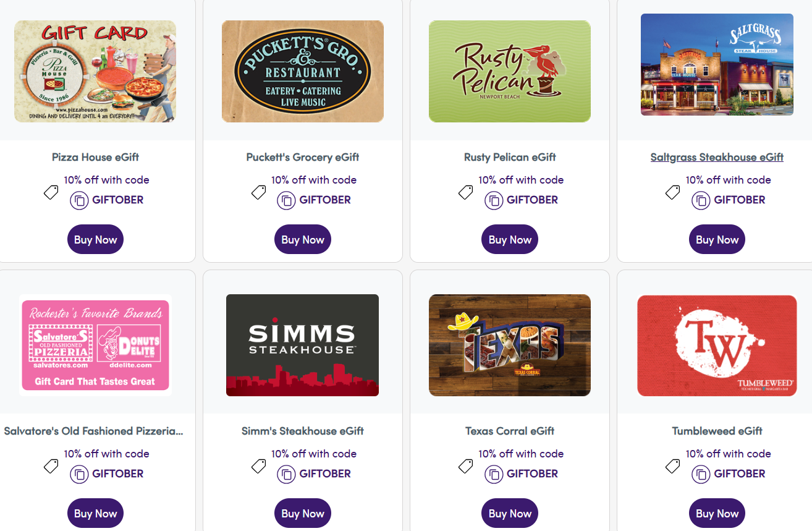Copy the GIFTOBER code for Pizza House eGift
This screenshot has width=812, height=531.
pos(79,200)
